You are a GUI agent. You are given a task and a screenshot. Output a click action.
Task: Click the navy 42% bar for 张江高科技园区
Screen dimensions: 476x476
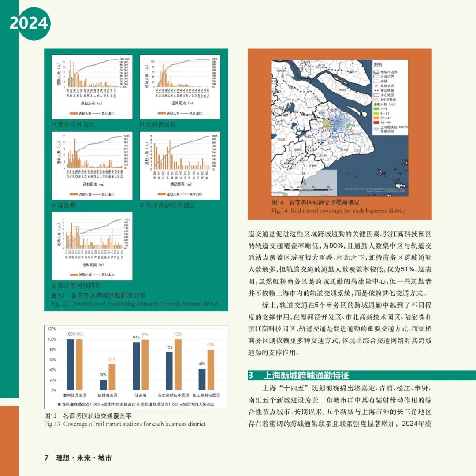[x=202, y=379]
